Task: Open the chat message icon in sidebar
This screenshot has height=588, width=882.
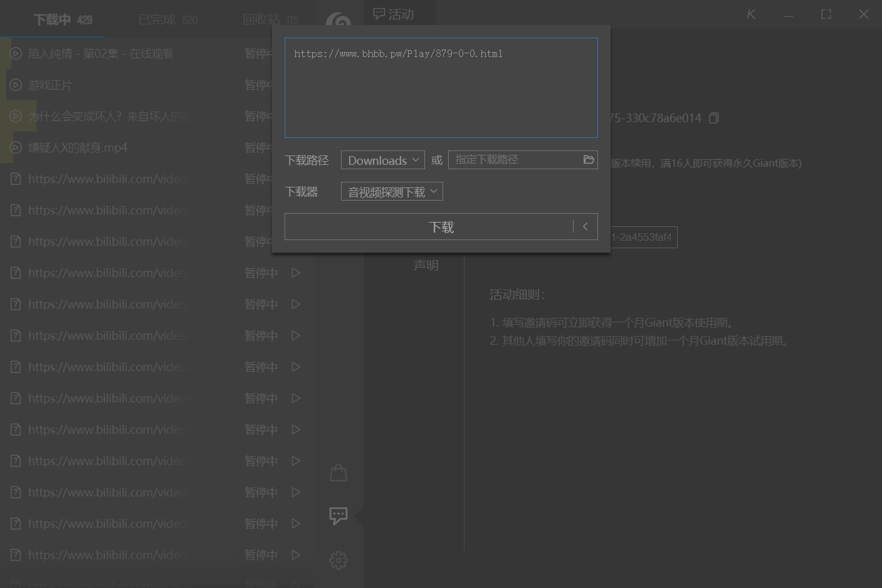Action: pyautogui.click(x=339, y=516)
